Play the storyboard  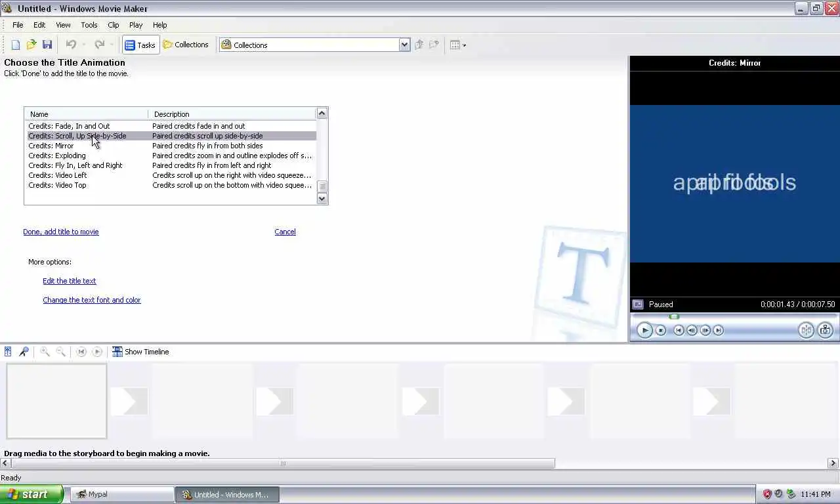coord(97,352)
